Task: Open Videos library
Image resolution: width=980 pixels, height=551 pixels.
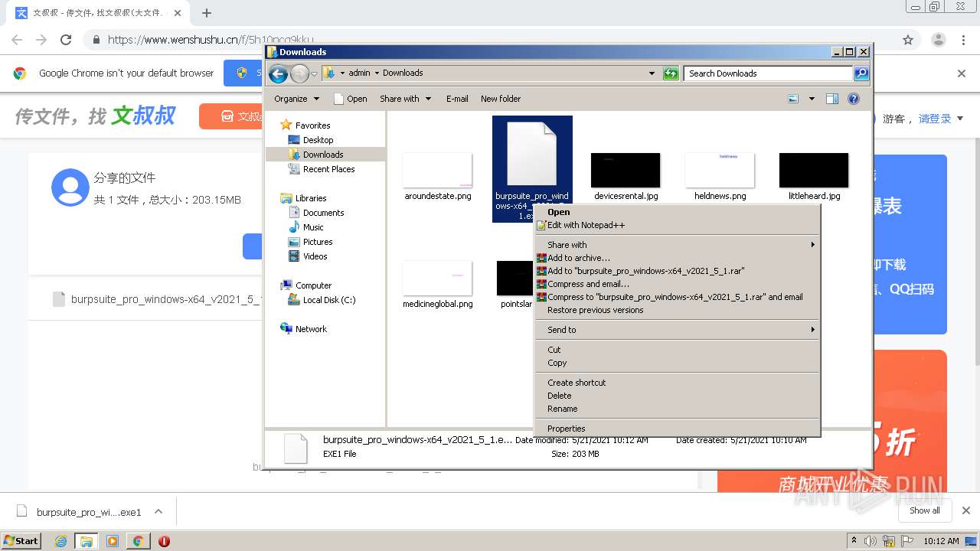Action: pyautogui.click(x=315, y=256)
